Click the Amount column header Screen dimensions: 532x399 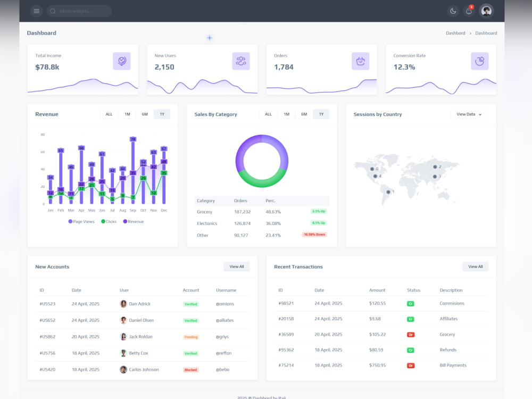point(377,290)
